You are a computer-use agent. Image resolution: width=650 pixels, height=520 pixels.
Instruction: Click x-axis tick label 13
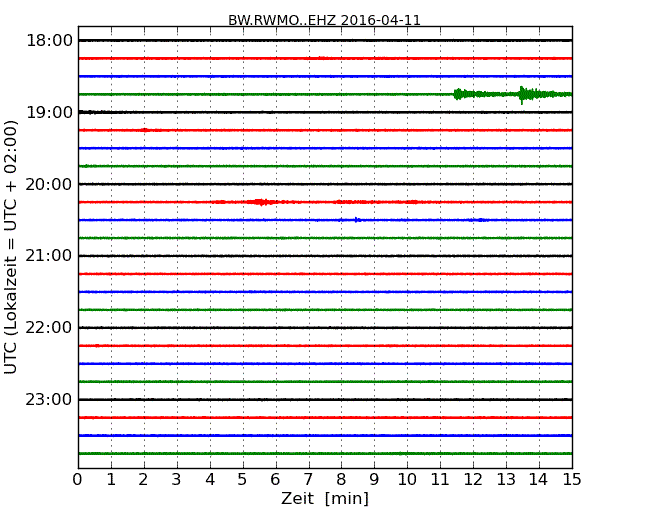[506, 480]
